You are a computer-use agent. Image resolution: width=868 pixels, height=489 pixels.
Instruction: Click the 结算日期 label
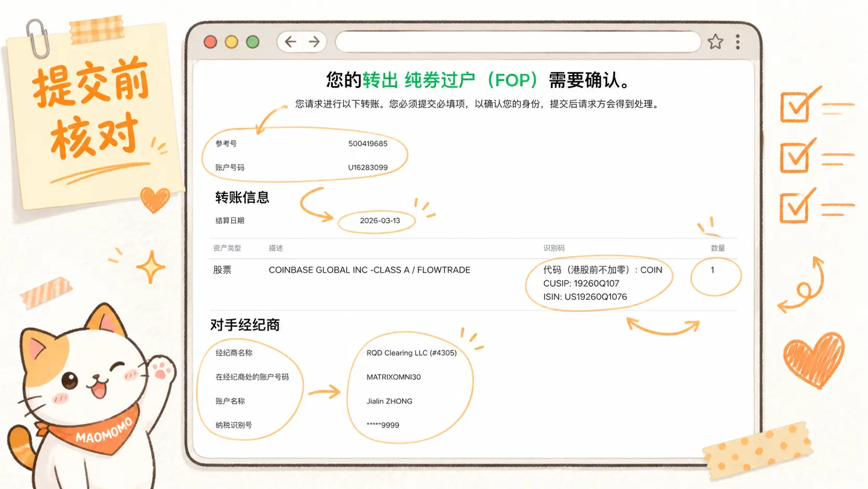click(x=229, y=220)
